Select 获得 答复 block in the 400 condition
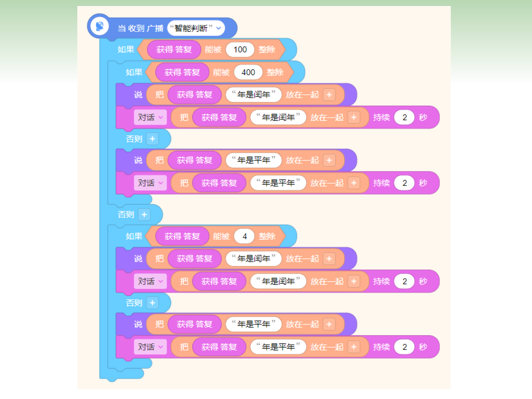The height and width of the screenshot is (399, 532). (182, 72)
